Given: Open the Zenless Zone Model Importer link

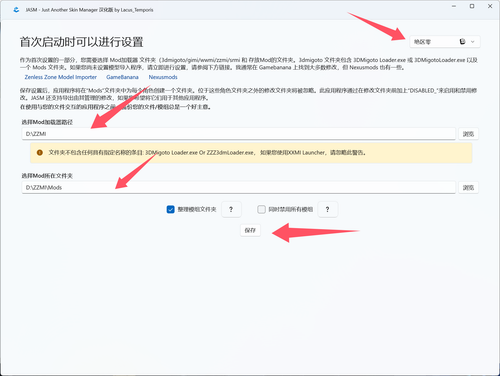Looking at the screenshot, I should point(60,77).
